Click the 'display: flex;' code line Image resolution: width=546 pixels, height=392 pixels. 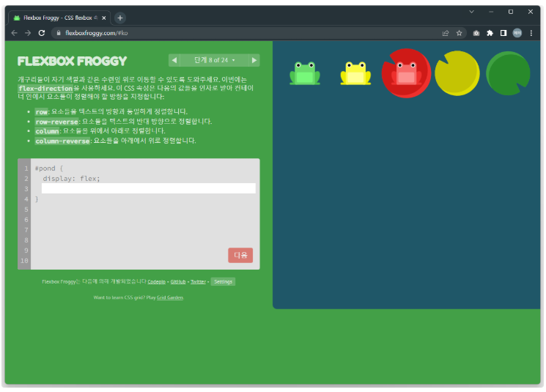[71, 179]
